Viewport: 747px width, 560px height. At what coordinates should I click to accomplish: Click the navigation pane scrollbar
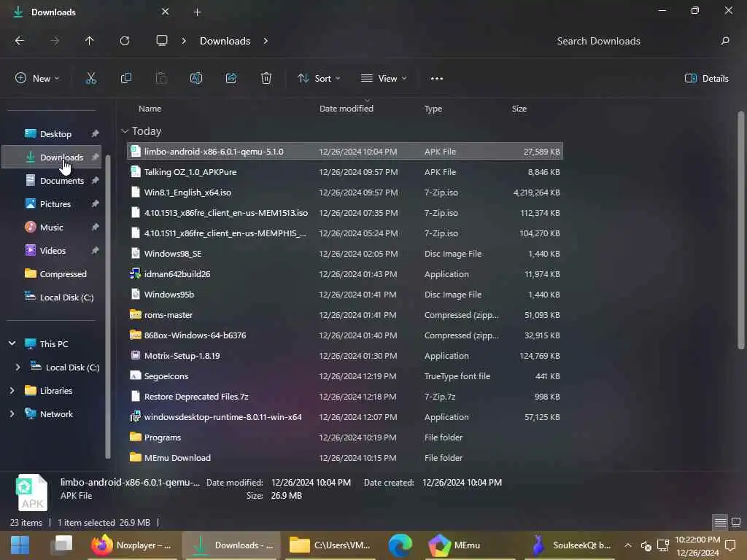[108, 307]
